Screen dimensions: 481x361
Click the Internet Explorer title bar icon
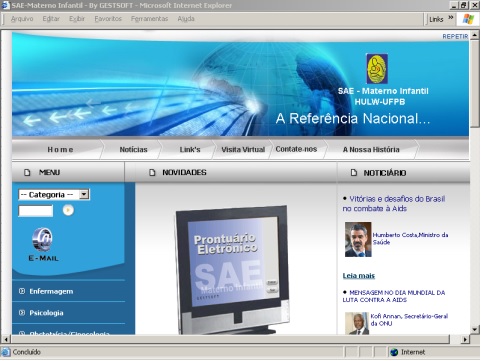pos(5,5)
